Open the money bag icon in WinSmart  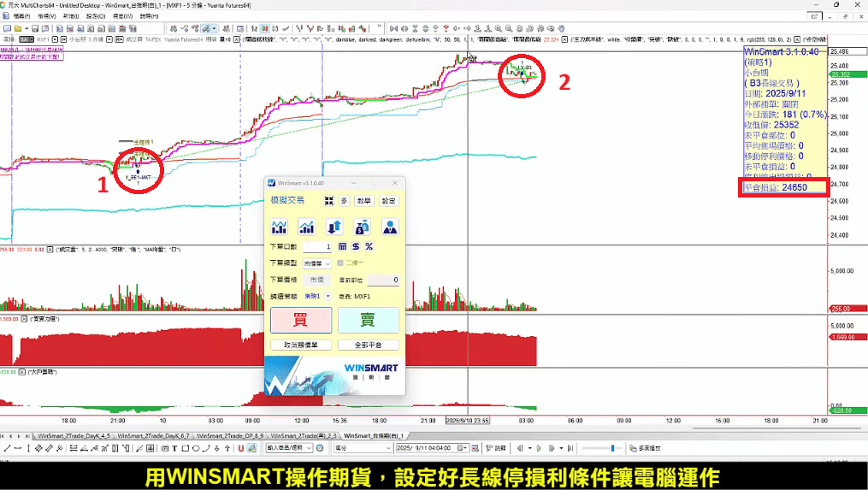click(363, 227)
